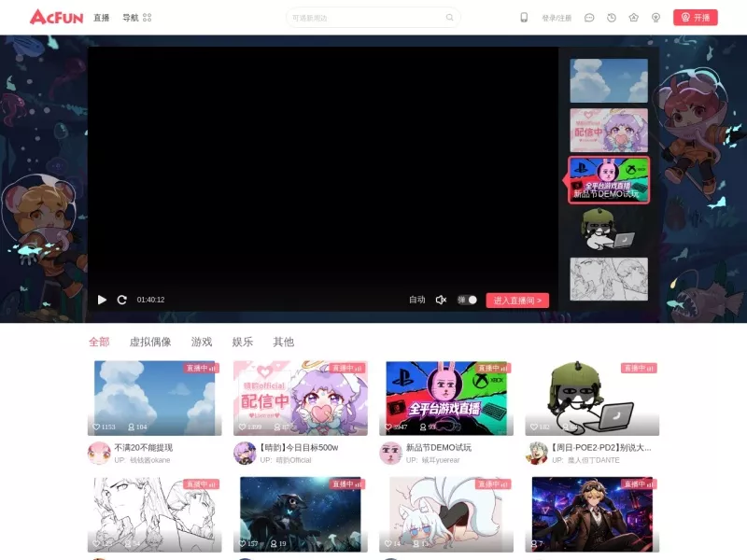Viewport: 747px width, 560px height.
Task: Click the 进入直播间 enter room button
Action: tap(517, 300)
